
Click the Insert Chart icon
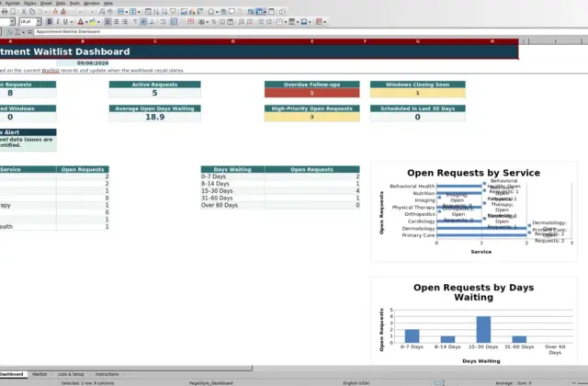192,12
